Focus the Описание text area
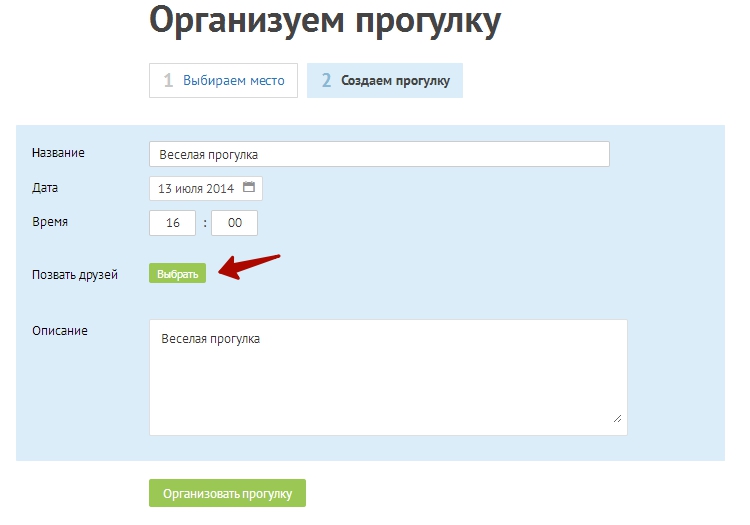Viewport: 750px width, 525px height. pos(388,377)
